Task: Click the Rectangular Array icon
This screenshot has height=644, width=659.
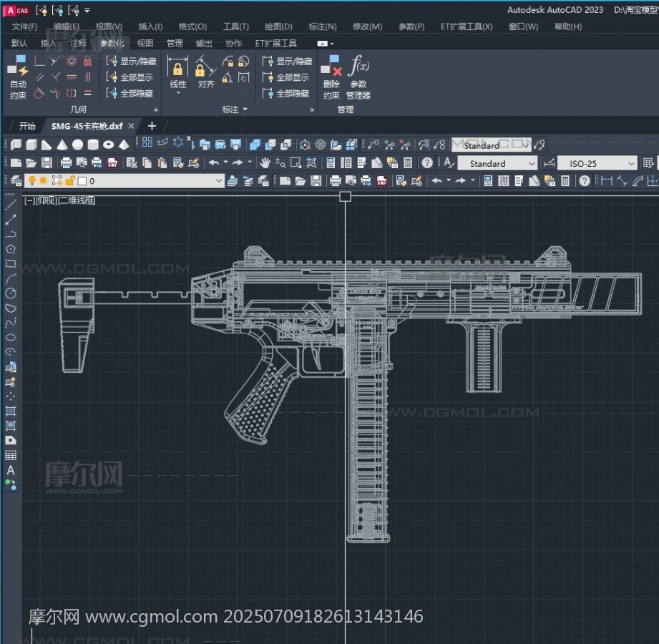Action: click(x=147, y=142)
